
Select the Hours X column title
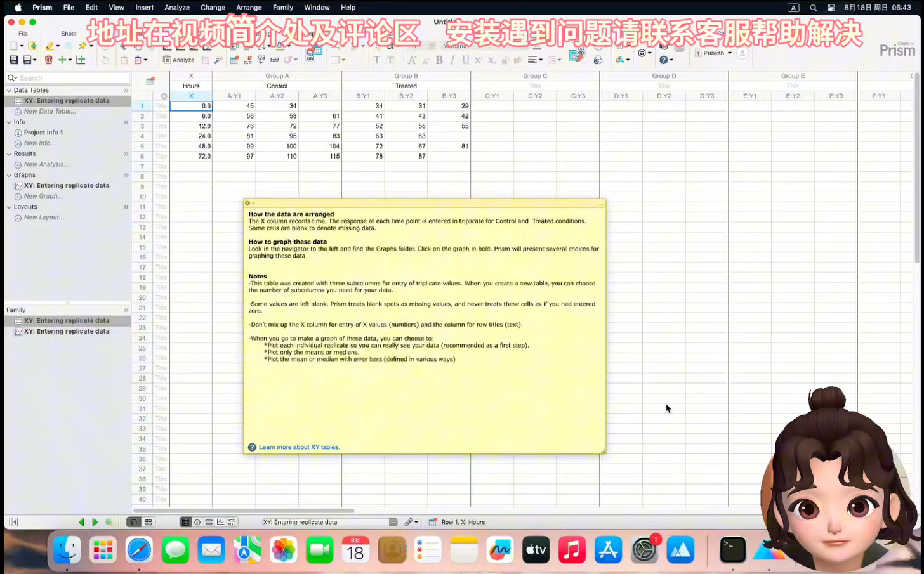tap(191, 86)
